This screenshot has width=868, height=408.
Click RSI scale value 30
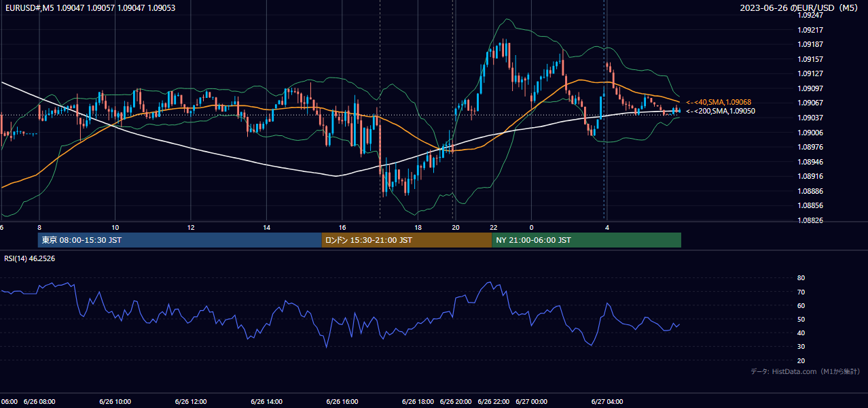click(x=801, y=347)
